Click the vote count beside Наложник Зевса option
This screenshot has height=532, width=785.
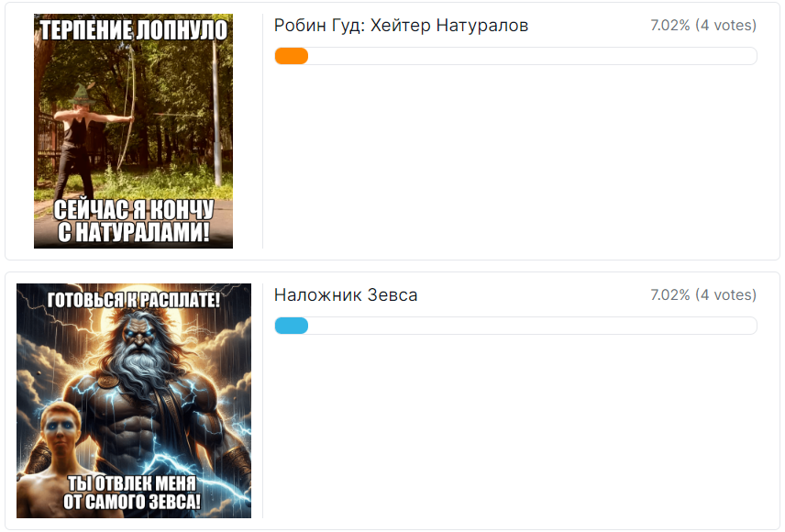[703, 294]
